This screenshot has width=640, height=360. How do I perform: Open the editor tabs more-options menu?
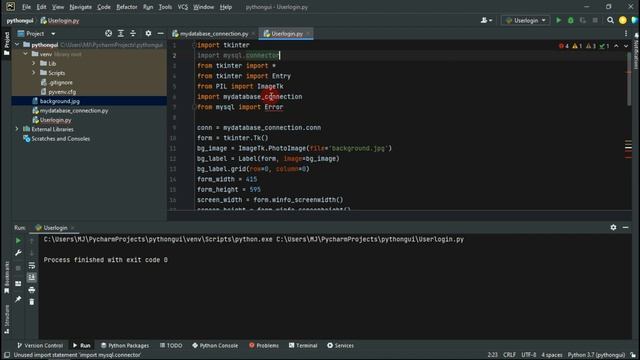626,33
